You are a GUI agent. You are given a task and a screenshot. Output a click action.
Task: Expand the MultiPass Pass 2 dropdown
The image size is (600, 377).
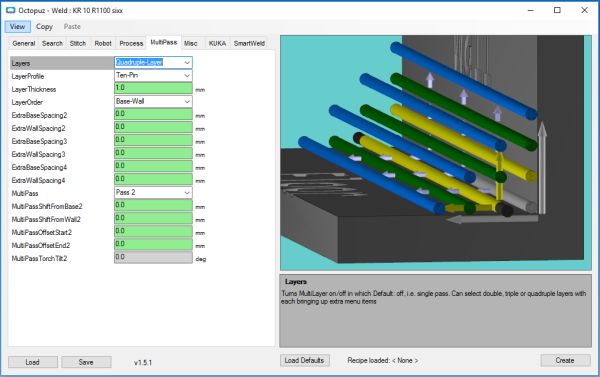pyautogui.click(x=153, y=193)
